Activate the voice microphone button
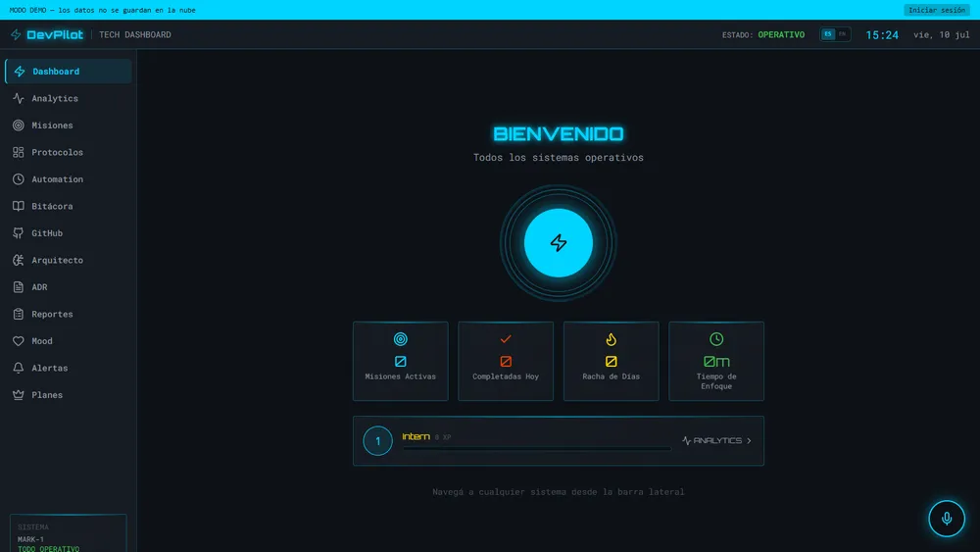Image resolution: width=980 pixels, height=552 pixels. click(x=947, y=519)
